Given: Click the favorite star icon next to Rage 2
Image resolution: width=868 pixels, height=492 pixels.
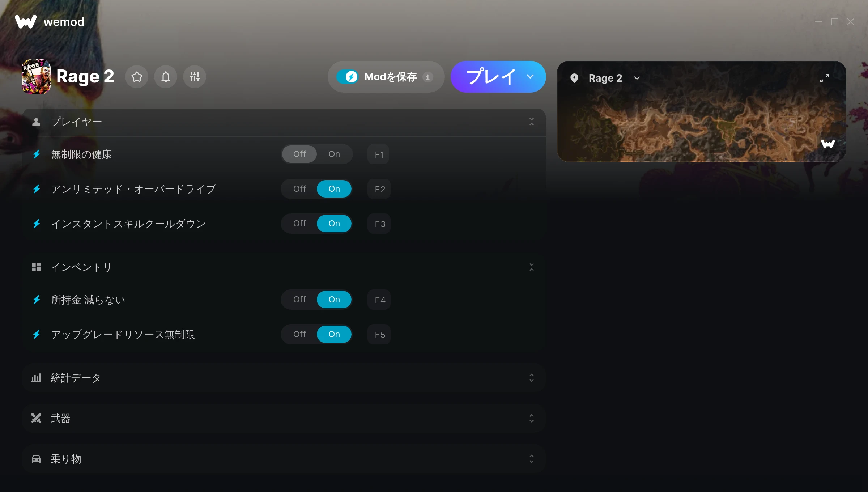Looking at the screenshot, I should pyautogui.click(x=137, y=77).
